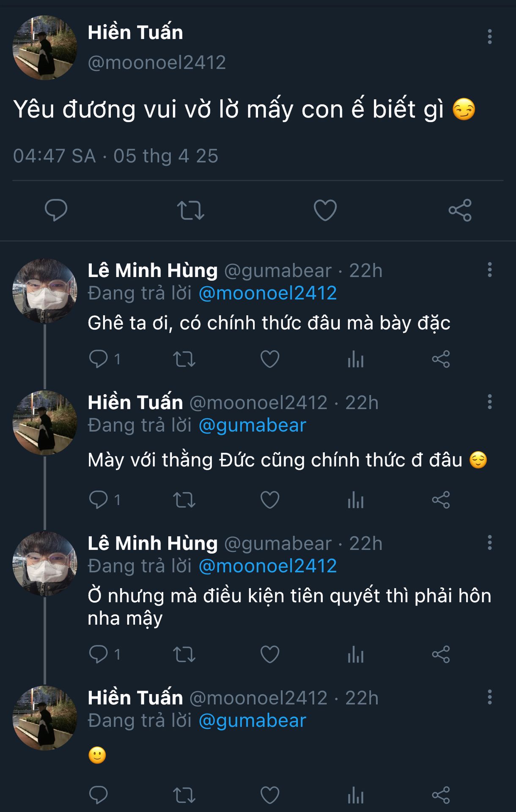This screenshot has height=812, width=516.
Task: Share the main tweet by Hiền Tuấn
Action: [x=460, y=210]
